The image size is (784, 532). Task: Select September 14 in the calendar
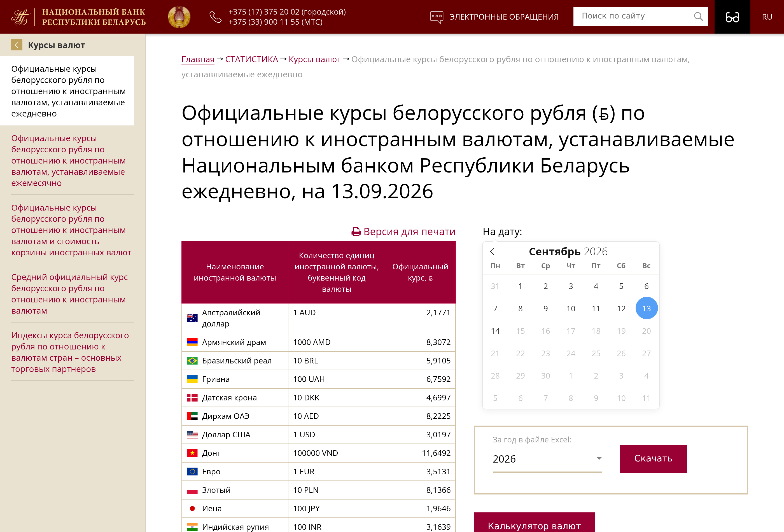(495, 331)
